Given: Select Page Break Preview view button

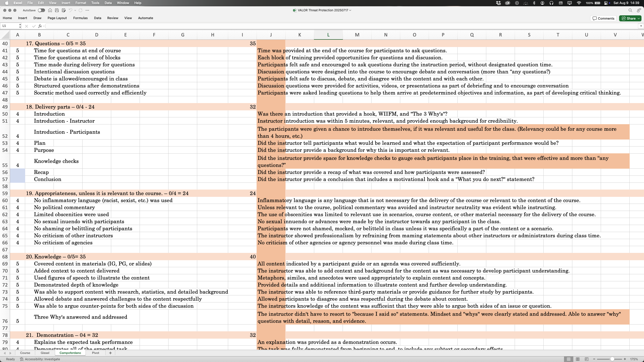Looking at the screenshot, I should click(587, 359).
